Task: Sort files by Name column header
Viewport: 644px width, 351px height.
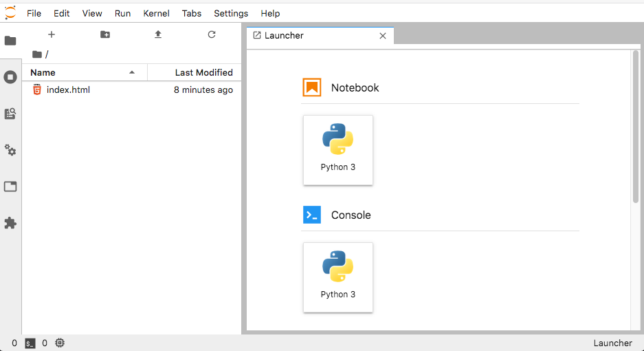Action: (x=76, y=72)
